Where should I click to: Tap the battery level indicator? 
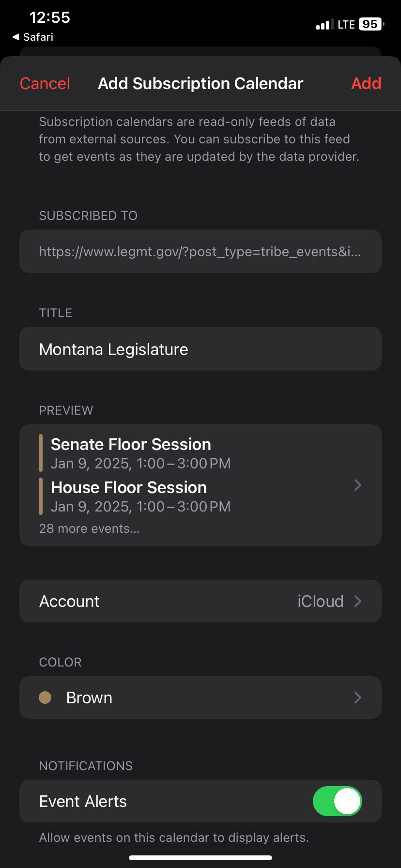[370, 24]
